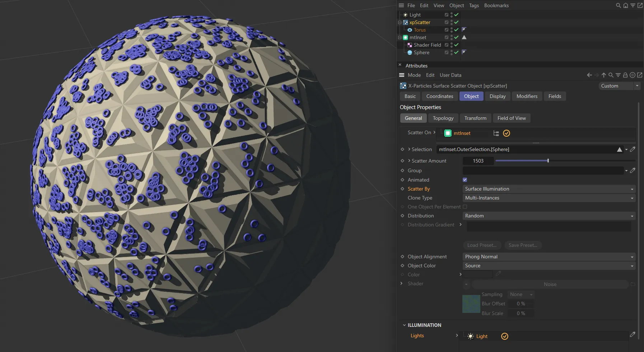Screen dimensions: 644x352
Task: Click the Save Preset button
Action: click(x=523, y=245)
